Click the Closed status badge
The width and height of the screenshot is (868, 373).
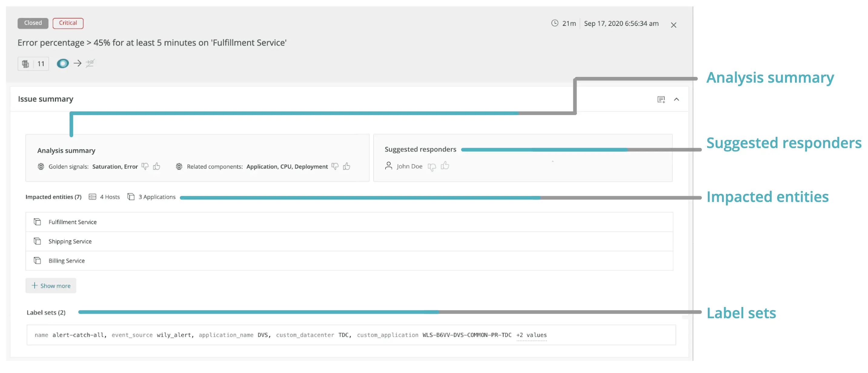(32, 23)
